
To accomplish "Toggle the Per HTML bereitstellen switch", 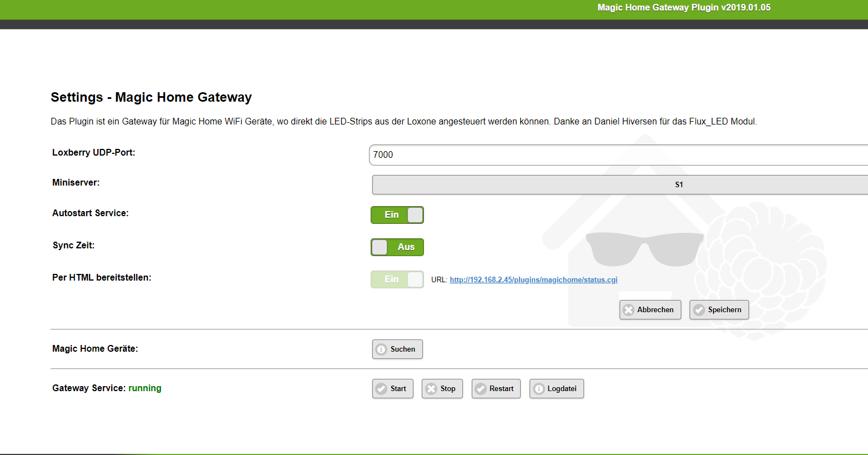I will [x=397, y=279].
